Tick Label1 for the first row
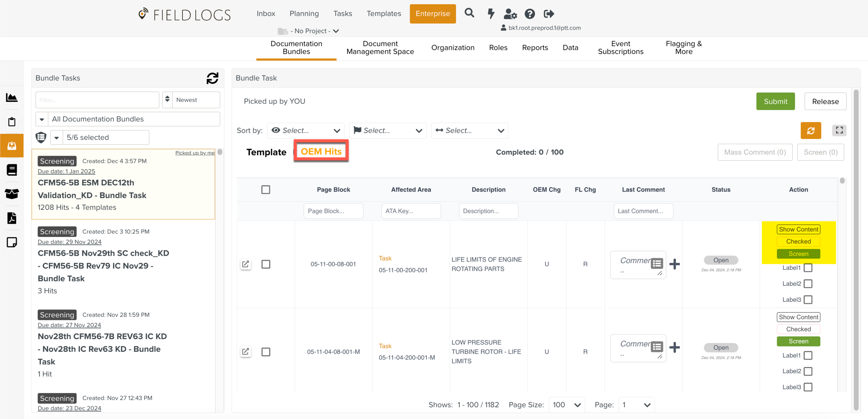The height and width of the screenshot is (419, 868). click(x=808, y=268)
